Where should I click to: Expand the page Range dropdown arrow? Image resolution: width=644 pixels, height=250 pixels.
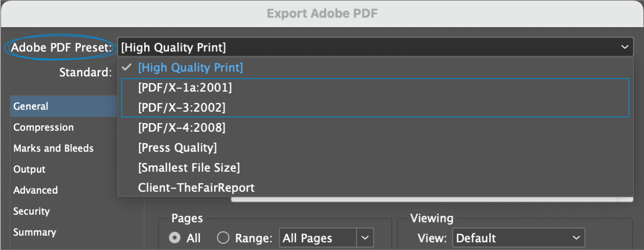point(365,238)
